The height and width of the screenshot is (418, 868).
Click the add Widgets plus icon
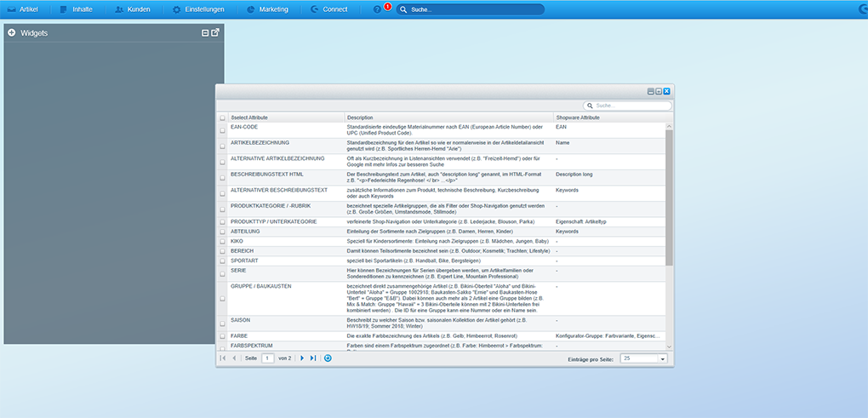pyautogui.click(x=12, y=32)
